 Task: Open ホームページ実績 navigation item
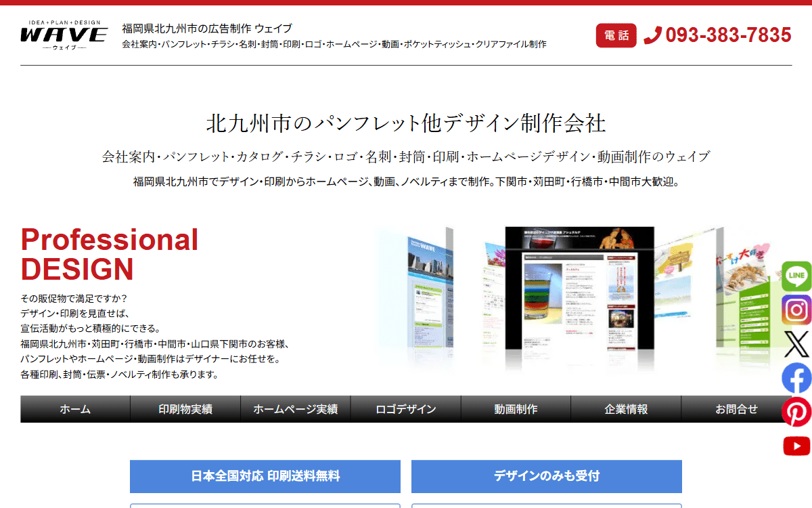coord(296,409)
